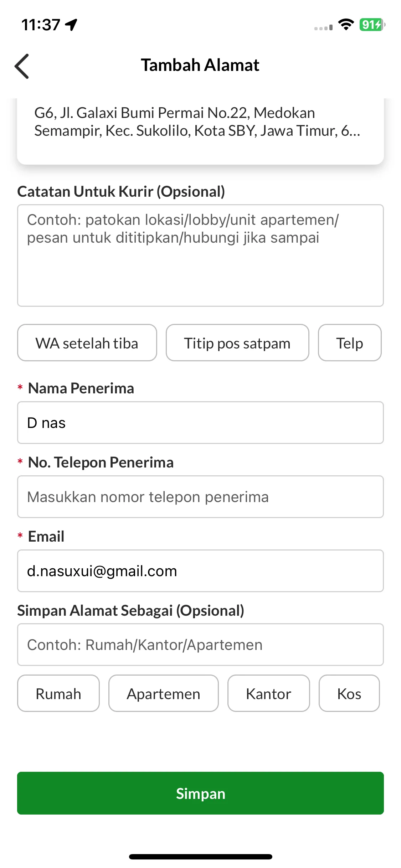Select the WA setelah tiba chip
Screen dimensions: 401x868
pos(87,343)
